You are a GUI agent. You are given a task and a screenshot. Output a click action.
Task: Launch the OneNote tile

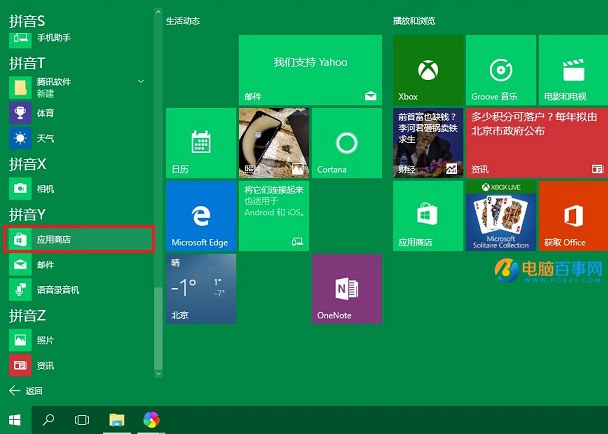click(347, 289)
